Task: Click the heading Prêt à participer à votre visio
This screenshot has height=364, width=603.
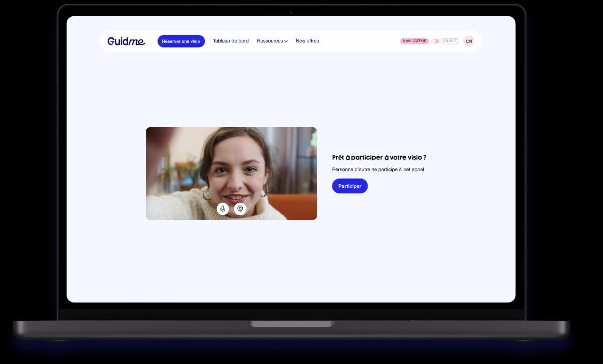Action: click(379, 158)
